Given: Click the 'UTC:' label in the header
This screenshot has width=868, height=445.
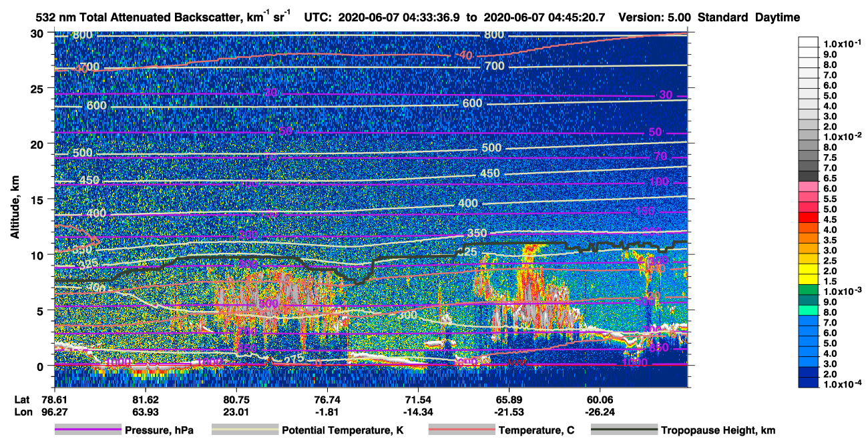Looking at the screenshot, I should [318, 17].
